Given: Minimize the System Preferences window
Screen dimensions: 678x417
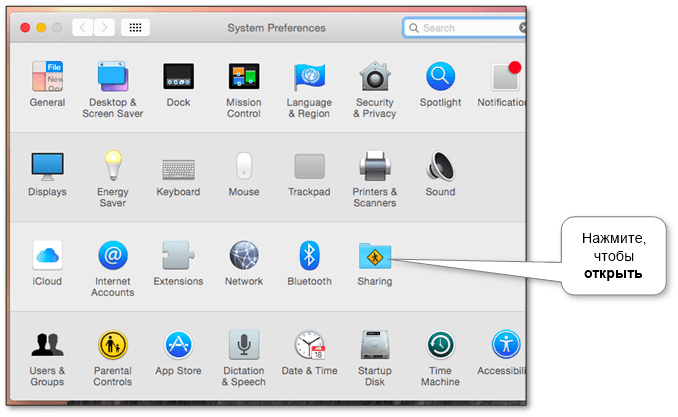Looking at the screenshot, I should click(41, 28).
